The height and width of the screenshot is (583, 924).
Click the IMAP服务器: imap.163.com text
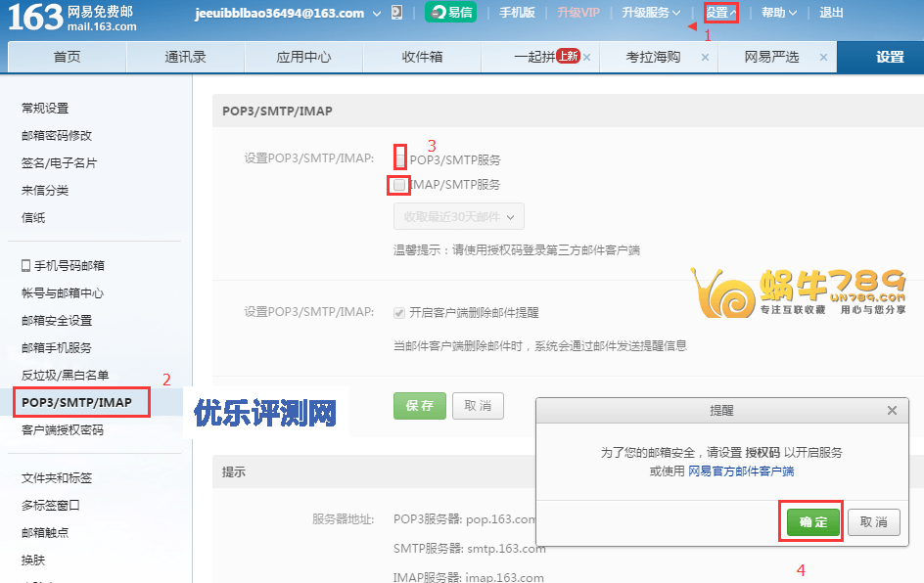click(x=469, y=576)
